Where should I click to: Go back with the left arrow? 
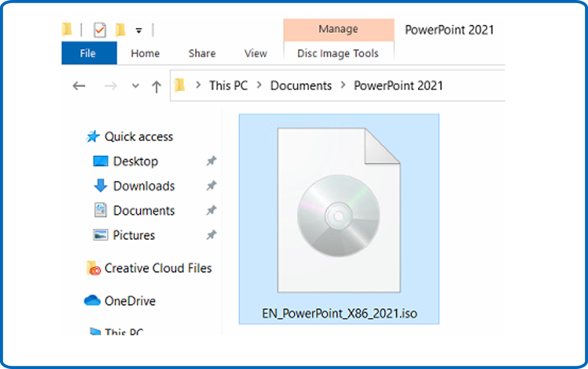[x=78, y=86]
